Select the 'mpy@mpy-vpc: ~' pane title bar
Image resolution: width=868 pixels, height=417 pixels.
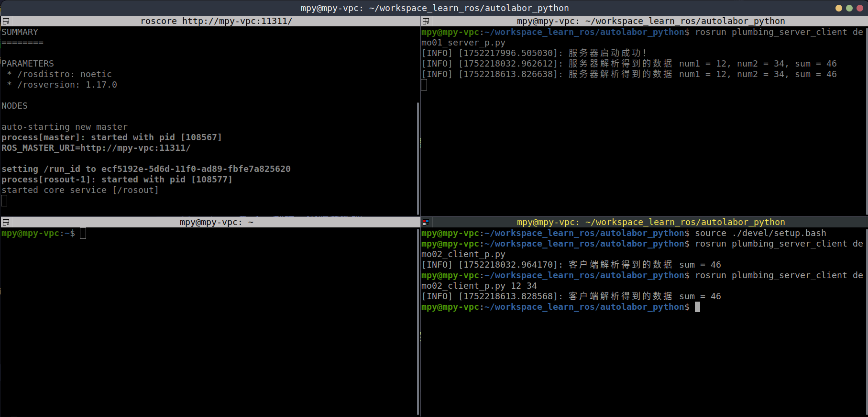[x=216, y=222]
